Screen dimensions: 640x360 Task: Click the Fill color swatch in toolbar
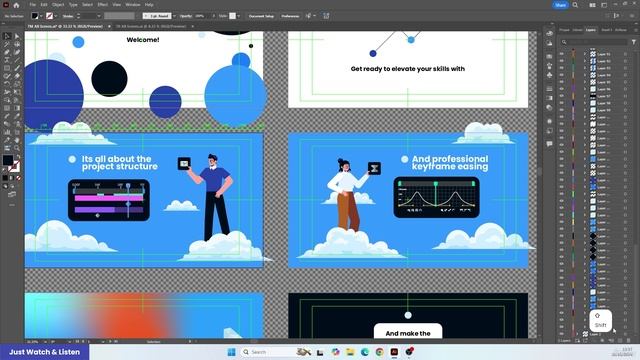[x=8, y=160]
